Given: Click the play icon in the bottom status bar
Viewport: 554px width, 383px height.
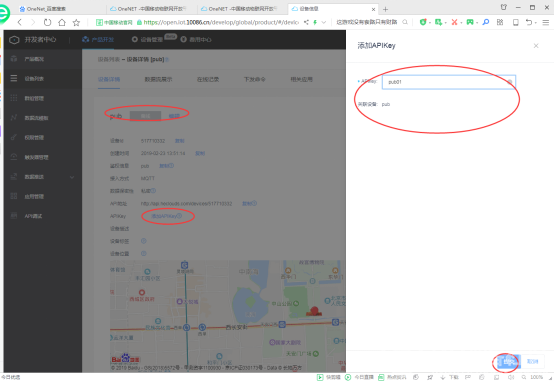Looking at the screenshot, I should 320,377.
